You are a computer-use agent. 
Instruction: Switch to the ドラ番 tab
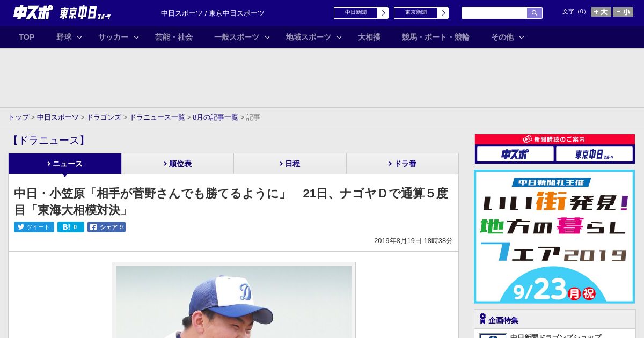402,164
